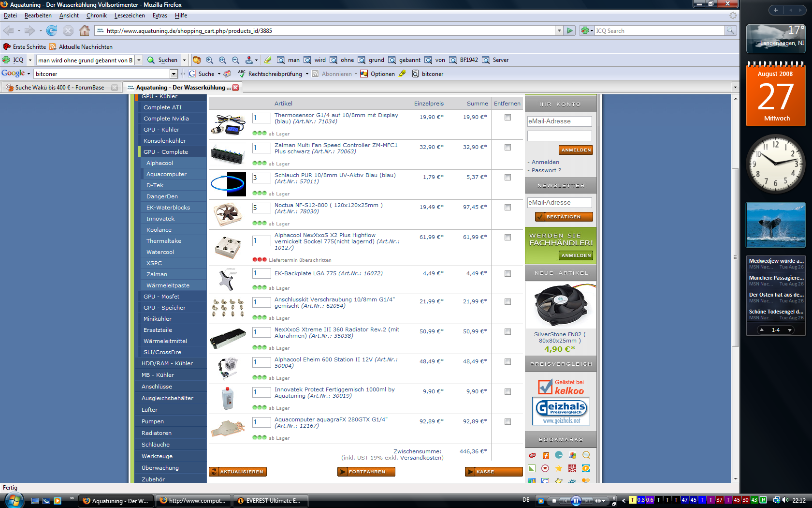Click the Rechtschreibprüfung spell check button
This screenshot has height=508, width=812.
[270, 74]
